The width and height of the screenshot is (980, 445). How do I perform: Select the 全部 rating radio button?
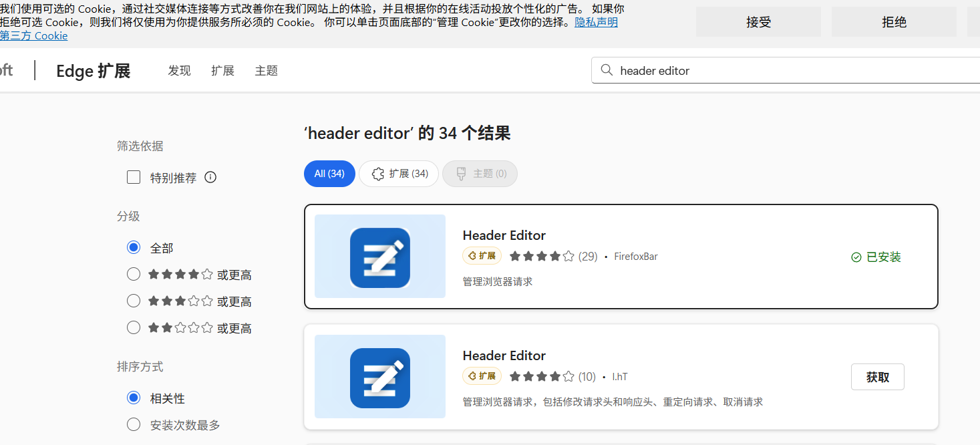(134, 247)
